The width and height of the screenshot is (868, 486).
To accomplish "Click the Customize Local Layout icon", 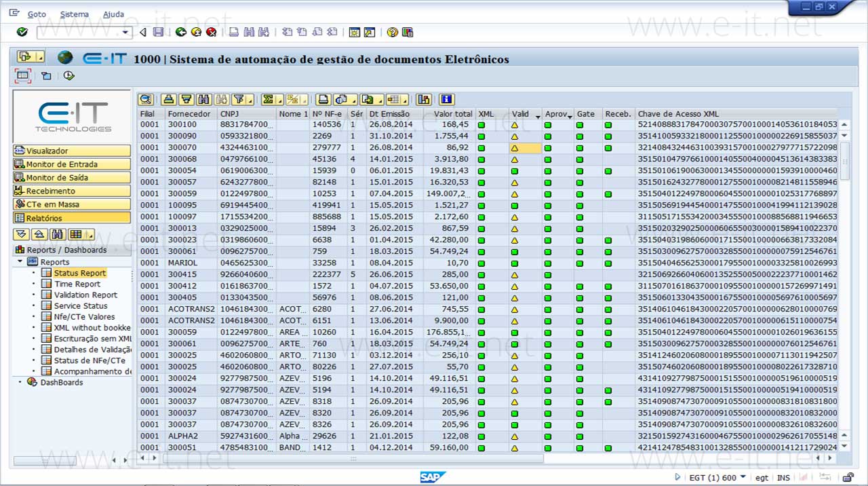I will click(x=408, y=32).
